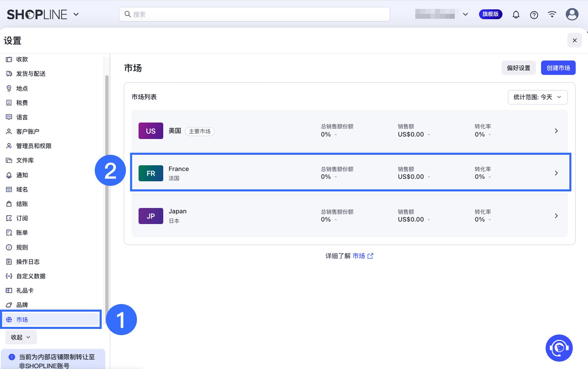Click the 搜索 search field

pyautogui.click(x=254, y=15)
